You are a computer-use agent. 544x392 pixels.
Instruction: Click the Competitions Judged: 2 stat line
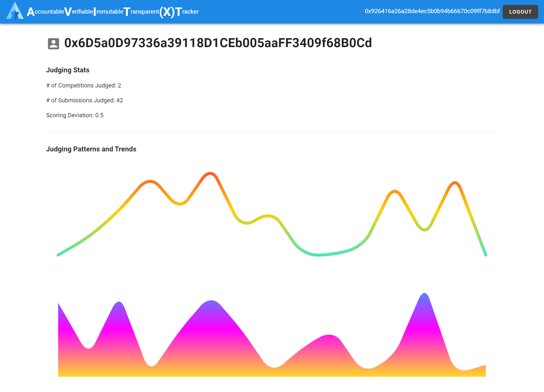(x=84, y=85)
